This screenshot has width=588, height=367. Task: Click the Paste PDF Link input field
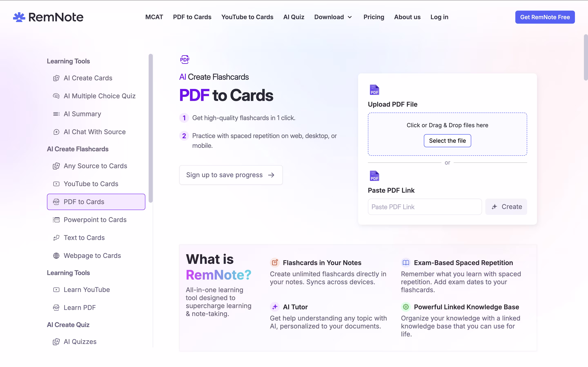pyautogui.click(x=425, y=207)
